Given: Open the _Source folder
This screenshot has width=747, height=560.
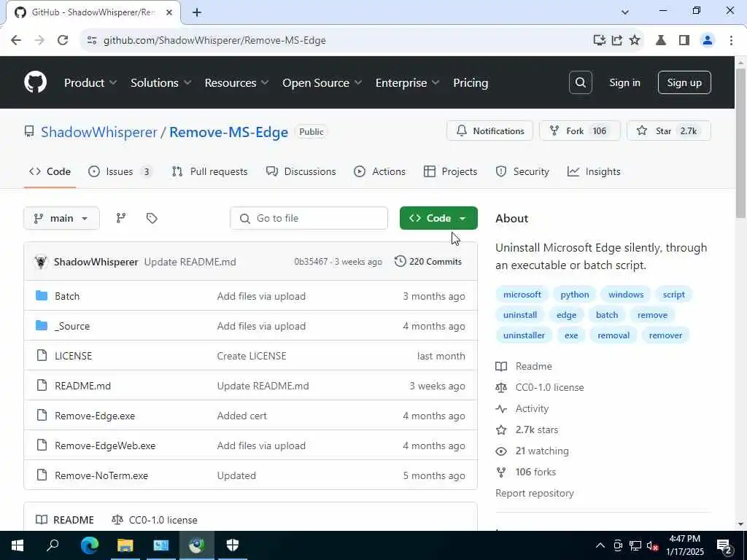Looking at the screenshot, I should coord(72,326).
